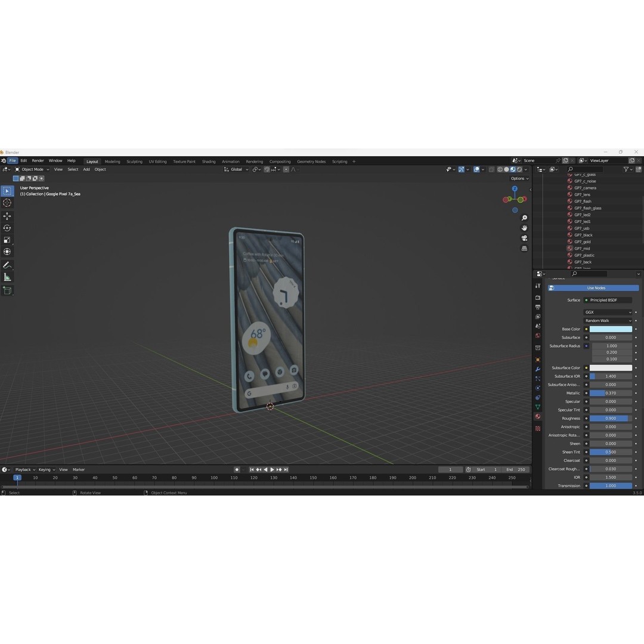This screenshot has height=644, width=644.
Task: Toggle auto keying record button
Action: click(x=237, y=469)
